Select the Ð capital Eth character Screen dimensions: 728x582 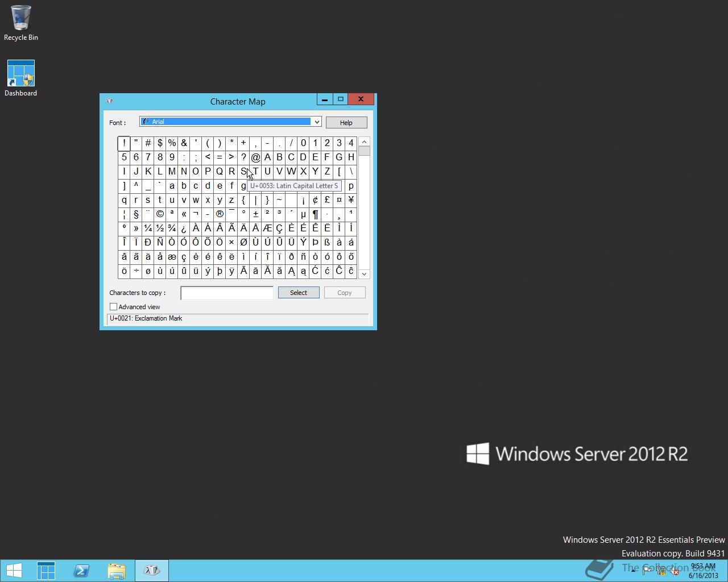point(148,243)
